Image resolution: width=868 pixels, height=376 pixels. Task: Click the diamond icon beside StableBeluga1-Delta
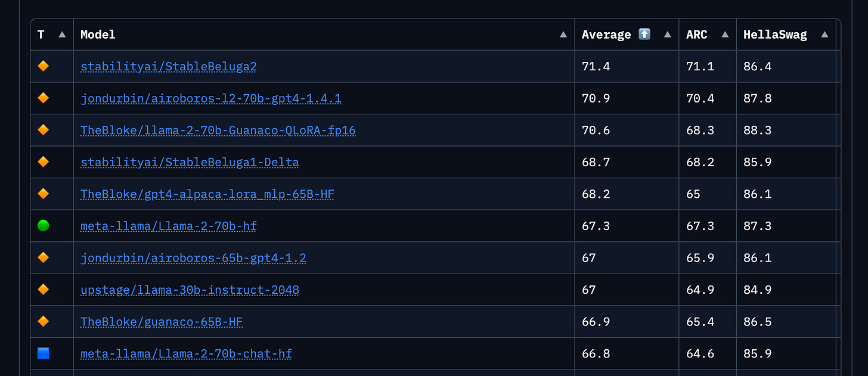(x=43, y=161)
